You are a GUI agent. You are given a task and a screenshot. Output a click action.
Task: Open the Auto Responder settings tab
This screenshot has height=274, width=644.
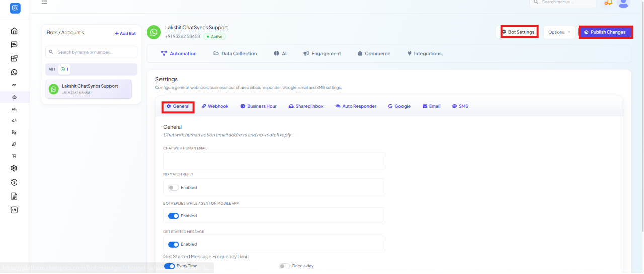click(356, 106)
